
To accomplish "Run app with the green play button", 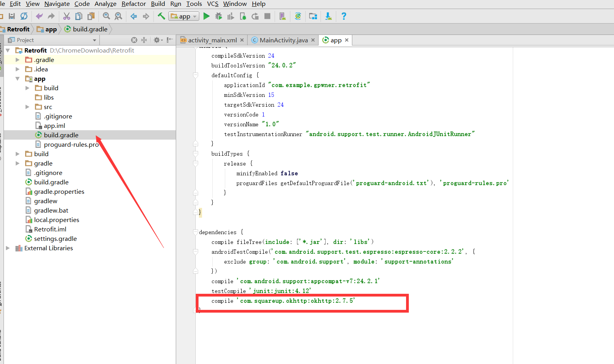I will (x=206, y=16).
